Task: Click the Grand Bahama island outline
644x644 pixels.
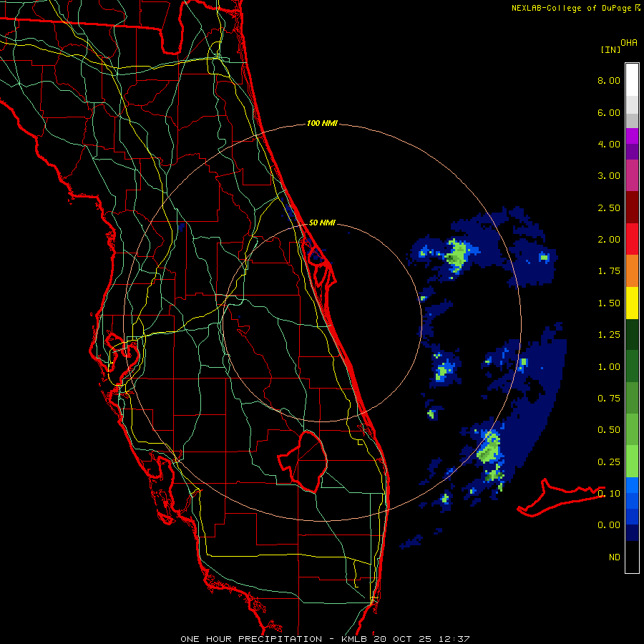Action: 560,498
